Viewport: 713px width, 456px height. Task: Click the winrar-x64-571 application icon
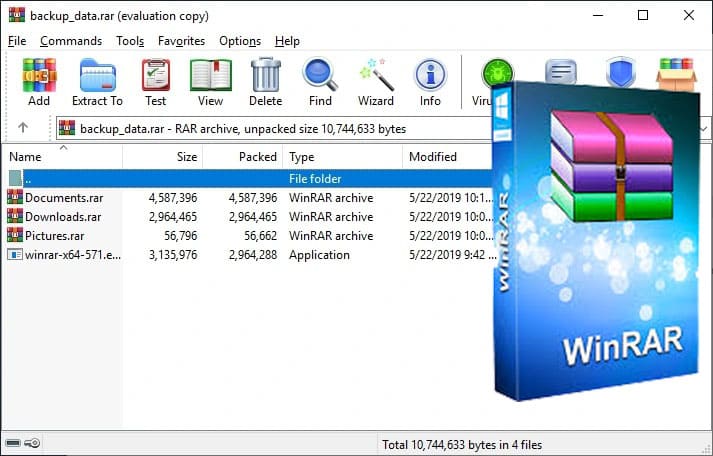[x=15, y=255]
